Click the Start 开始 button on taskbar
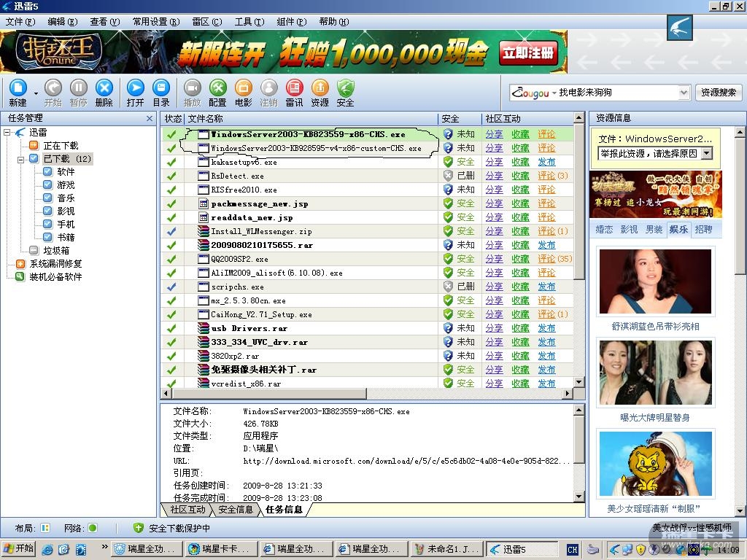This screenshot has width=747, height=560. 19,549
